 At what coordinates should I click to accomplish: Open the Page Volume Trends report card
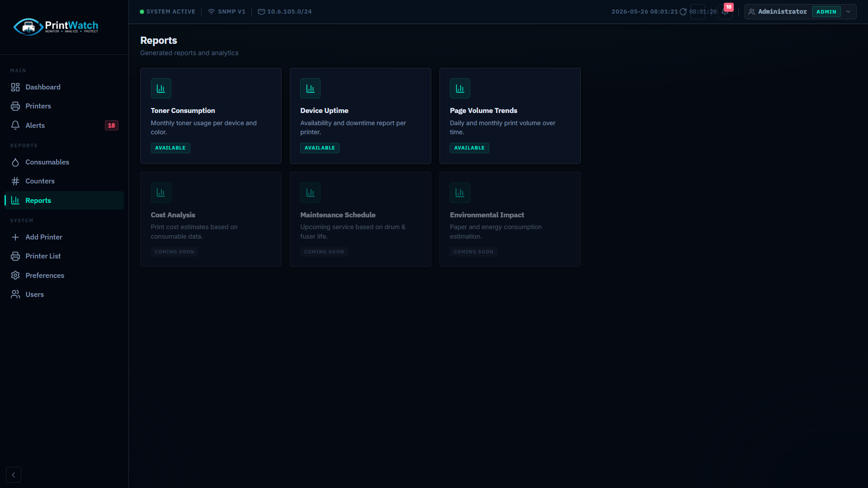click(x=510, y=116)
